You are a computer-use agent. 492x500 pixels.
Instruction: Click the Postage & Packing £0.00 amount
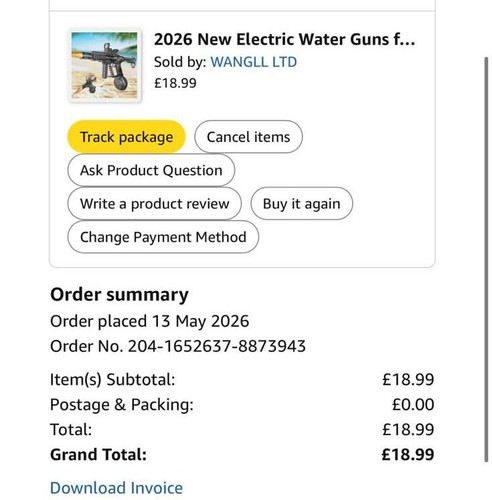pyautogui.click(x=413, y=404)
